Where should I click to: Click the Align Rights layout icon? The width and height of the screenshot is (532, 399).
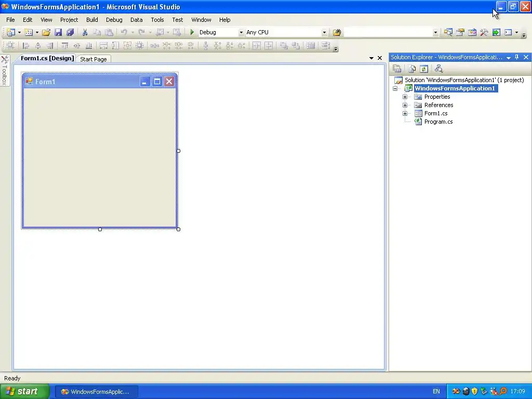pos(50,46)
